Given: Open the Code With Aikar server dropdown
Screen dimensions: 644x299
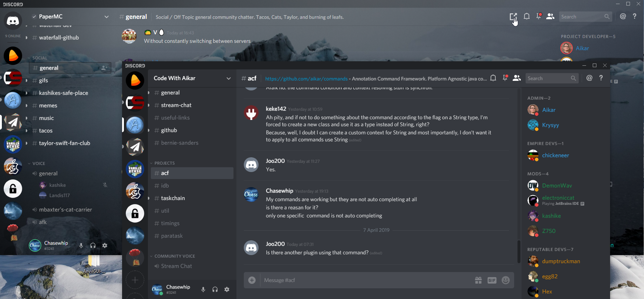Looking at the screenshot, I should [x=192, y=78].
